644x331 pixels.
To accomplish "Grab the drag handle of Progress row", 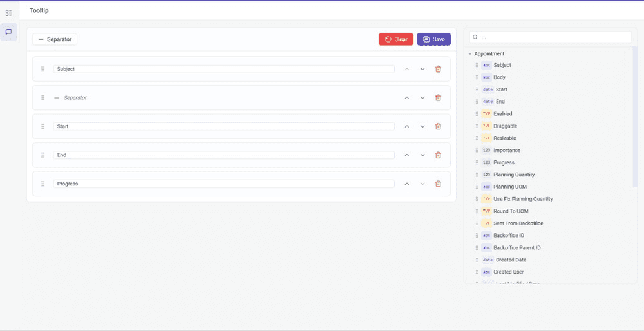I will coord(43,184).
